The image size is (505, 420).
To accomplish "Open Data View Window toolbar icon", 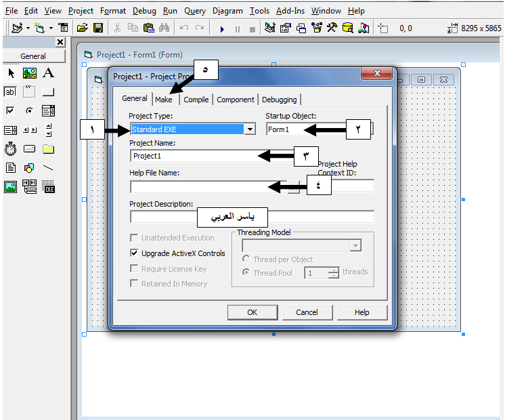I will (x=347, y=28).
